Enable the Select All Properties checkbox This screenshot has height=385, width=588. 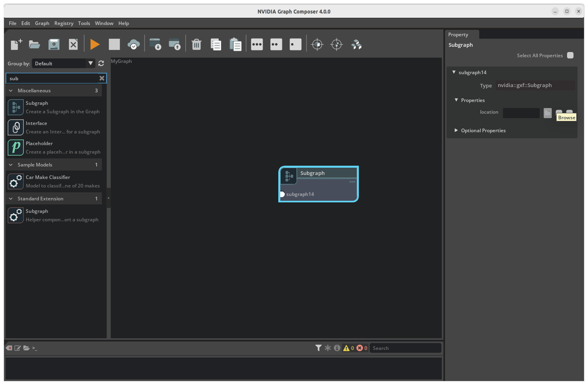pos(570,55)
